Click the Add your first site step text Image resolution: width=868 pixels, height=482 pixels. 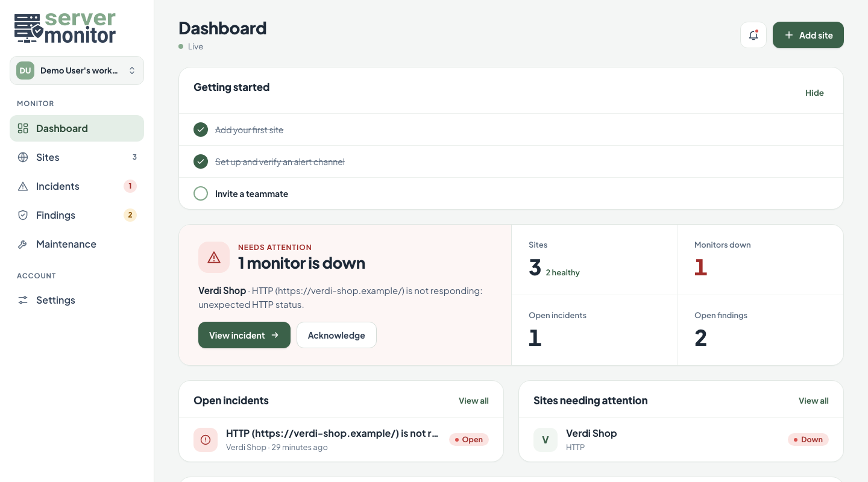point(249,130)
